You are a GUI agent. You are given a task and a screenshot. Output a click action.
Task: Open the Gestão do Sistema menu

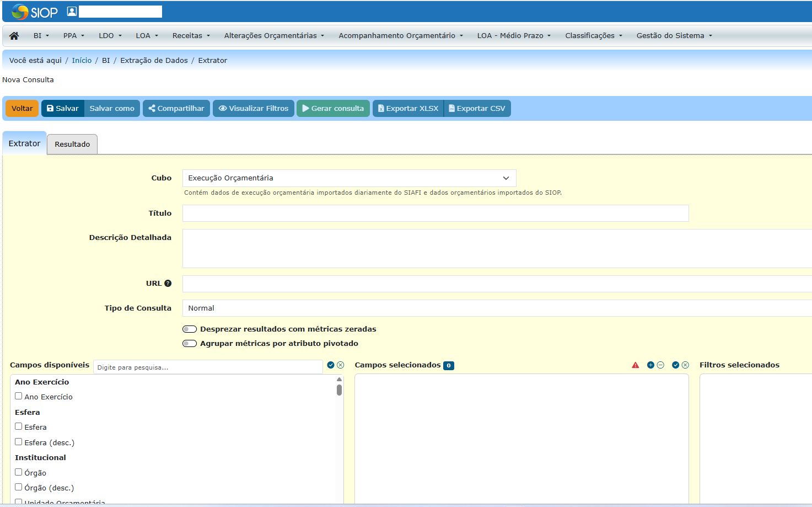[674, 35]
